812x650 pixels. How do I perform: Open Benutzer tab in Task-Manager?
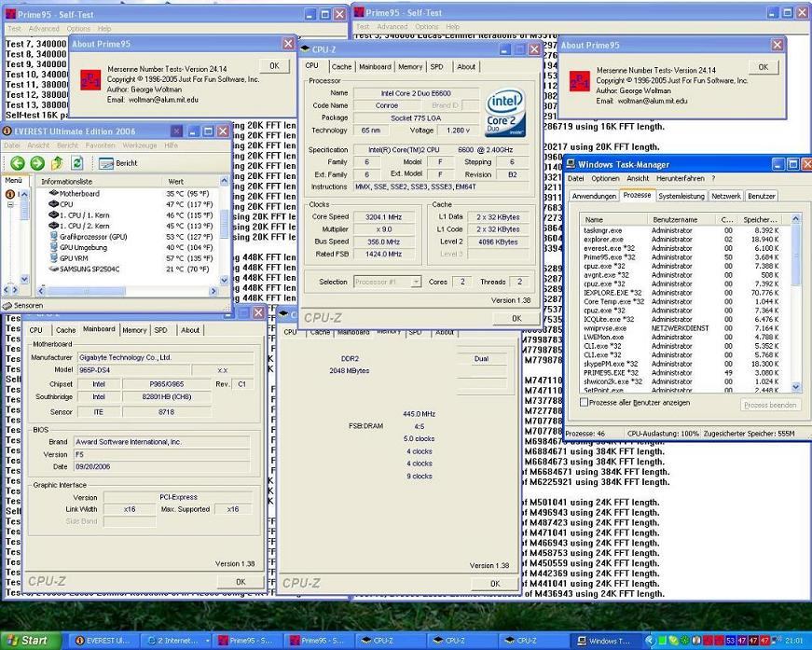(x=762, y=196)
